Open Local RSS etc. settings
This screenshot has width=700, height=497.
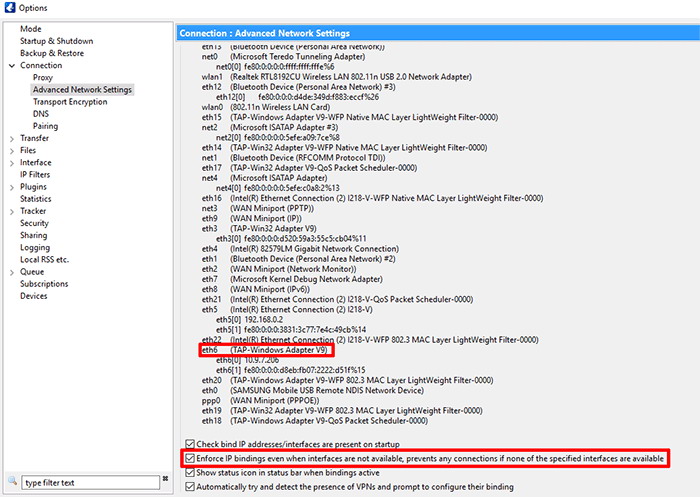tap(44, 259)
